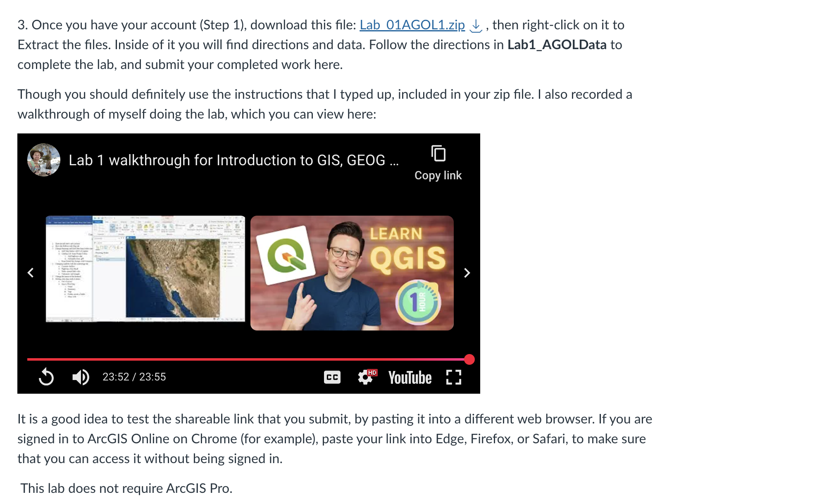
Task: Toggle closed captions
Action: tap(332, 377)
